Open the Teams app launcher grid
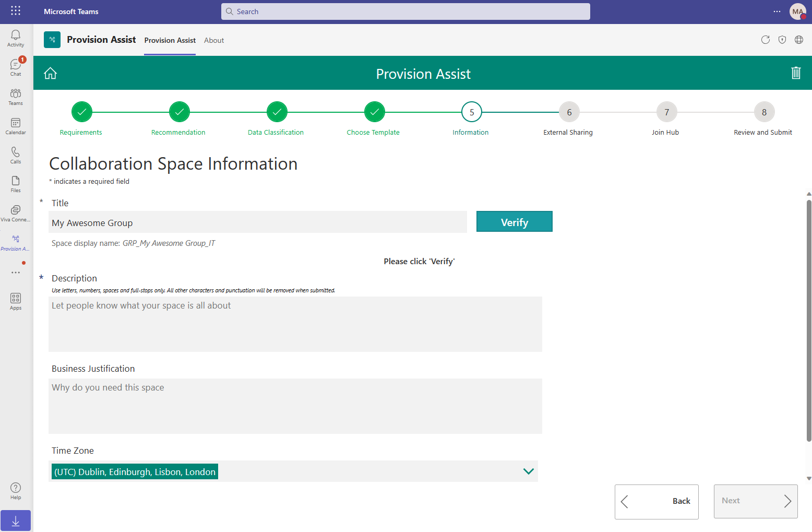The width and height of the screenshot is (812, 532). [x=16, y=11]
